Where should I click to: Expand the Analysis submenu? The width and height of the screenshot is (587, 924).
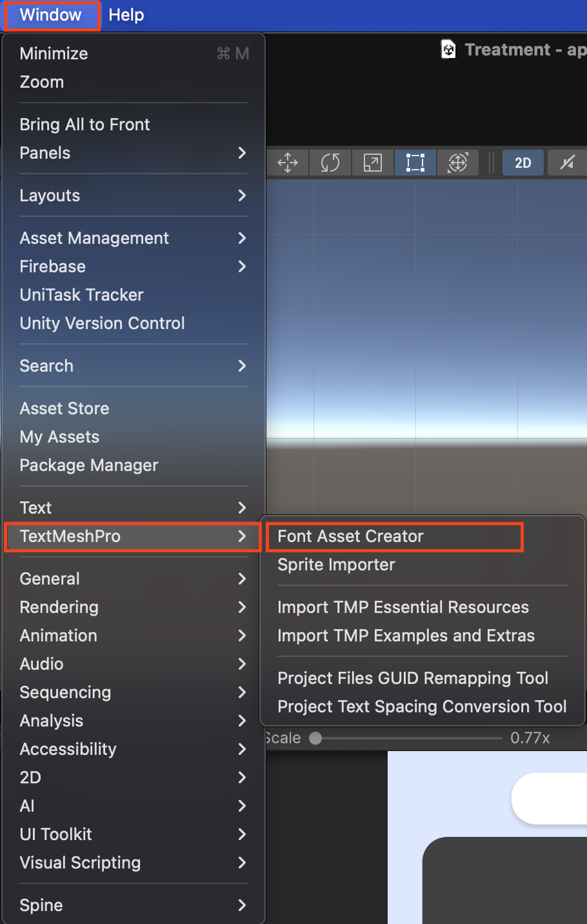pyautogui.click(x=134, y=721)
